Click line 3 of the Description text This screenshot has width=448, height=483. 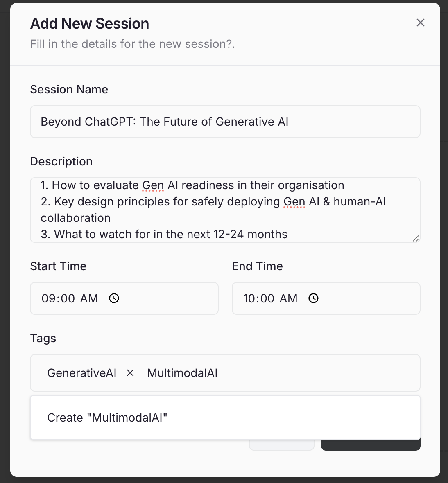click(164, 234)
